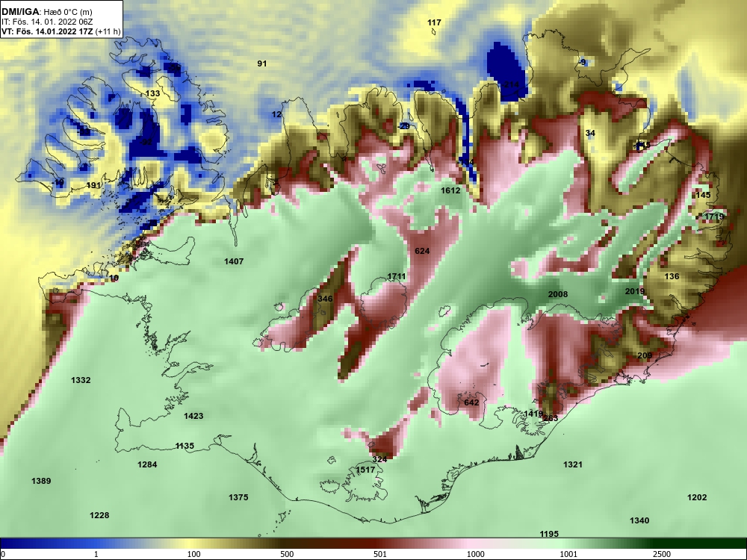Click the legend label 1001
Viewport: 747px width, 560px height.
click(x=568, y=554)
